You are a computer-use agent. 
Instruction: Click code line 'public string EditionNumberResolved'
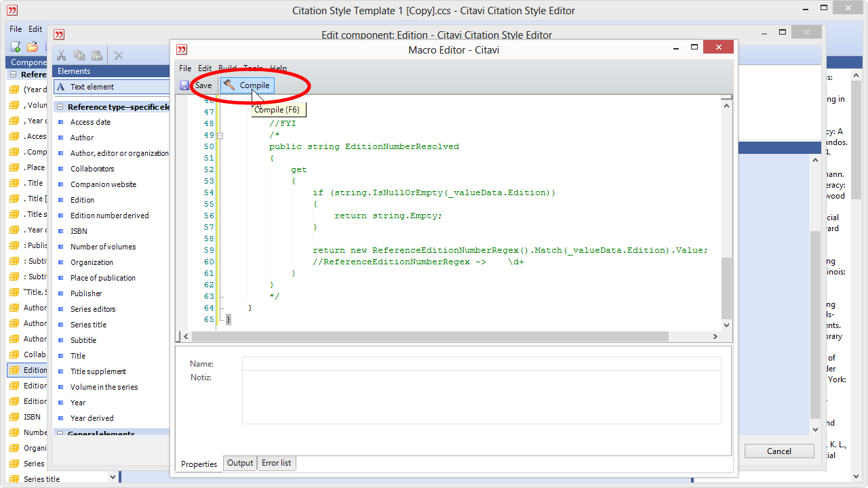pyautogui.click(x=364, y=146)
